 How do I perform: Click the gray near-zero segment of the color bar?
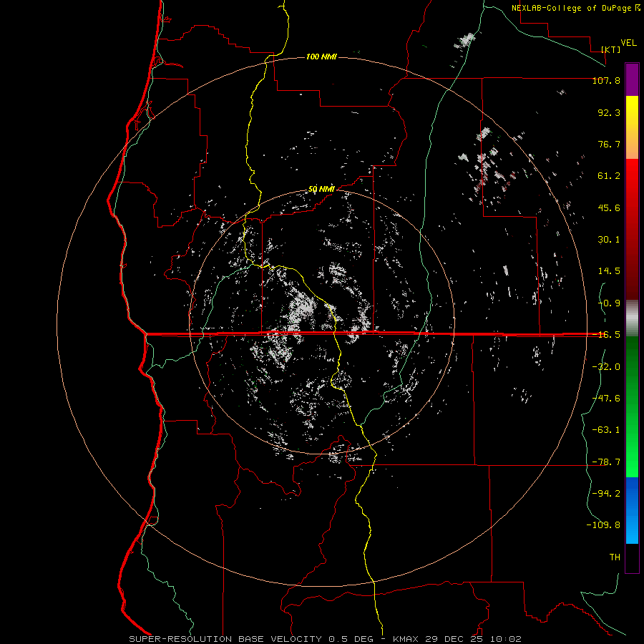coord(632,318)
